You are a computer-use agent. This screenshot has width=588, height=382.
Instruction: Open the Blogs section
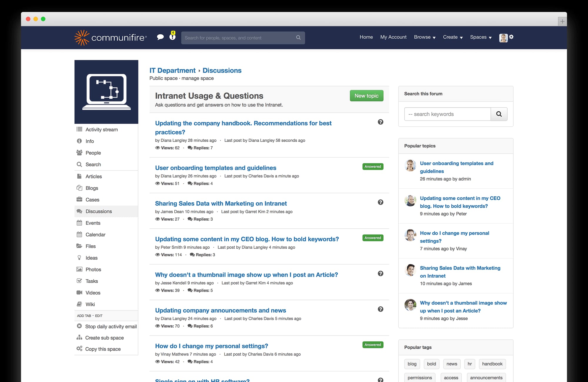(x=92, y=188)
